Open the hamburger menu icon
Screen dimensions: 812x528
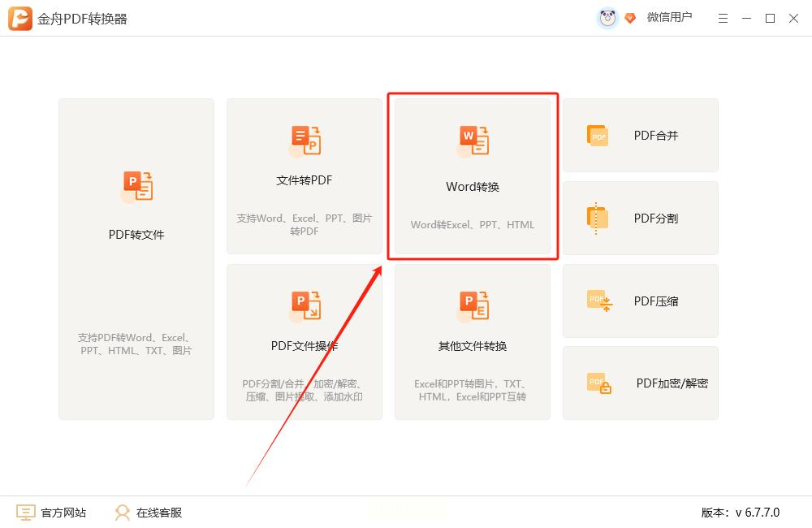723,19
